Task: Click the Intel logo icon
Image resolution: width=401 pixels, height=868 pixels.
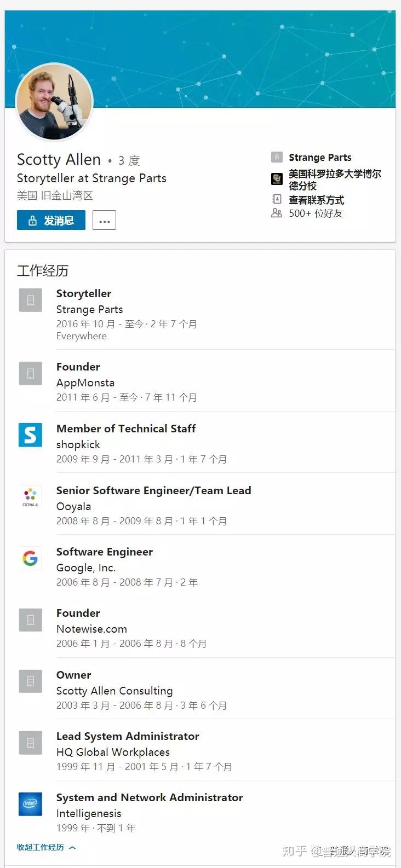Action: click(30, 804)
